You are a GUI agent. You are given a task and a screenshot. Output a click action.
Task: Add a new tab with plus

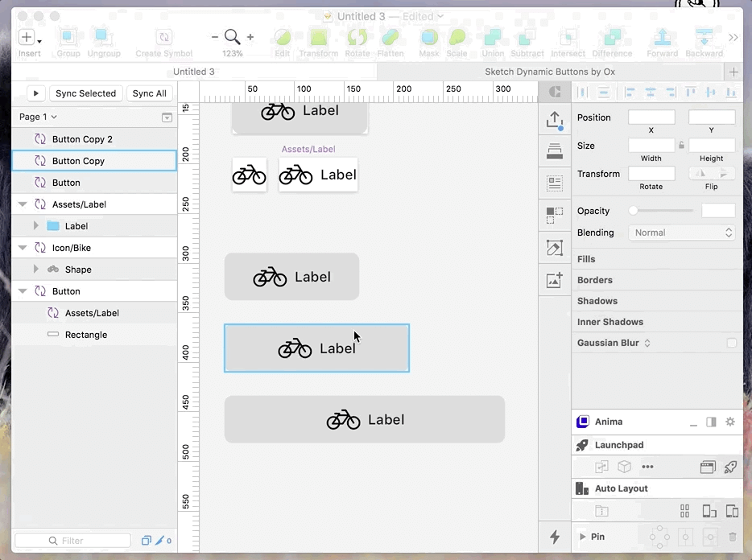[x=733, y=72]
